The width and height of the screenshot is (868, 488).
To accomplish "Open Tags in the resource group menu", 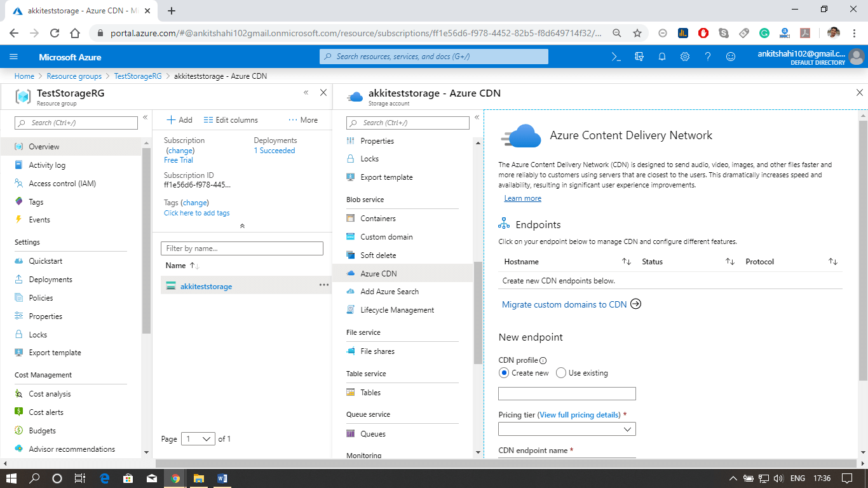I will click(x=36, y=202).
